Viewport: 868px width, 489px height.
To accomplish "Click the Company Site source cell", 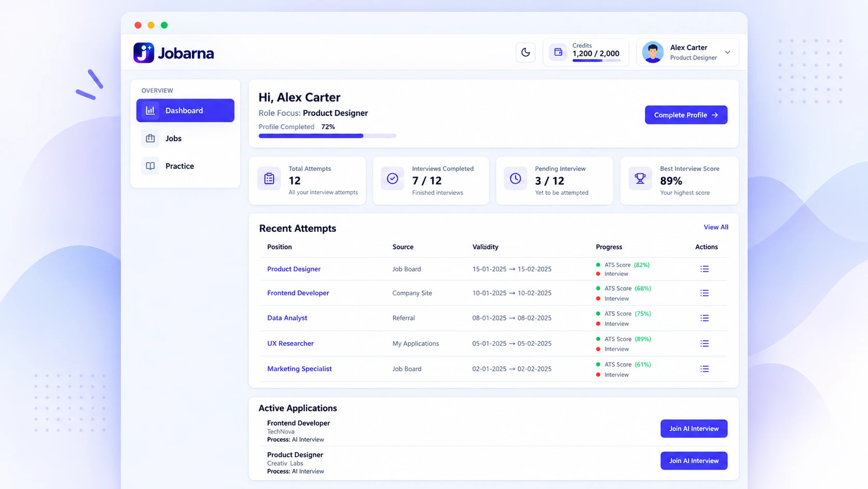I will [412, 293].
